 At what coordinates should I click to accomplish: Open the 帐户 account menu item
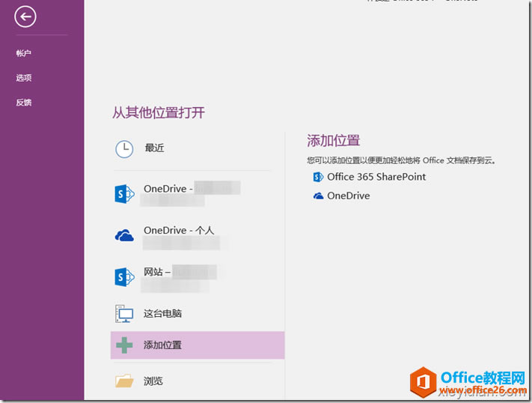pyautogui.click(x=23, y=53)
